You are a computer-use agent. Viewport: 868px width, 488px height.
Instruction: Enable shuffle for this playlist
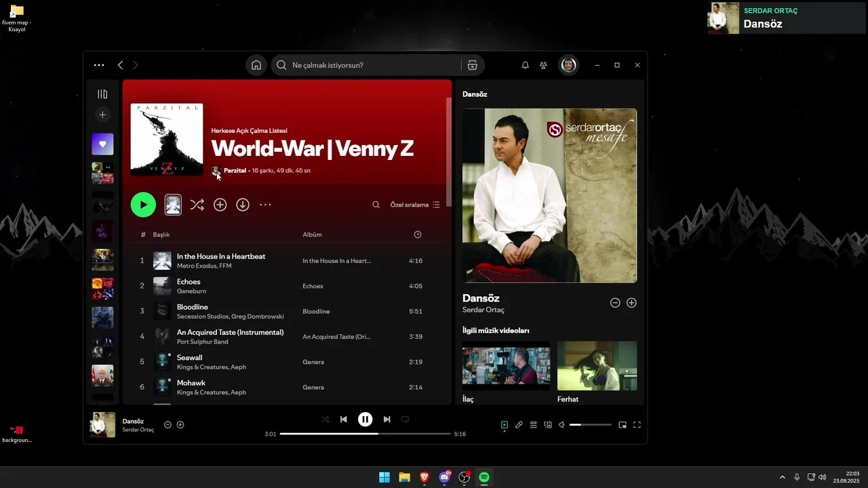(x=197, y=205)
